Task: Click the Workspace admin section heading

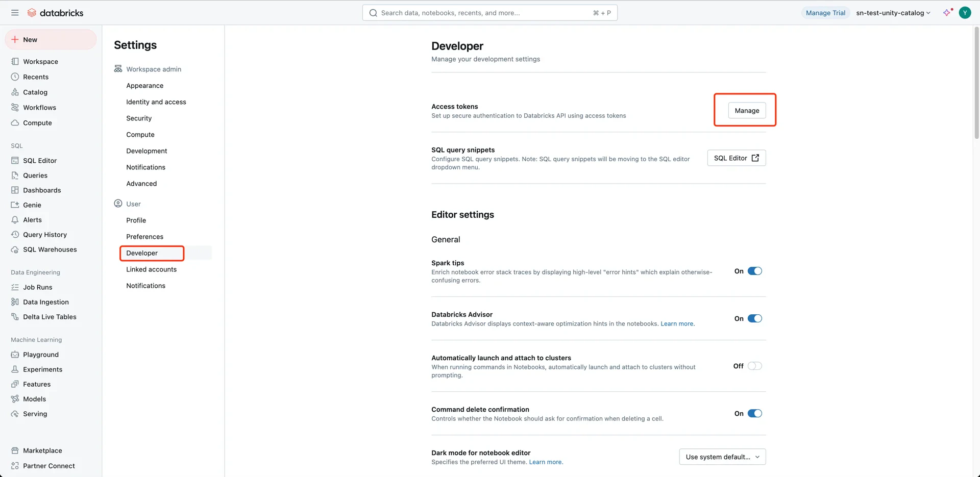Action: pyautogui.click(x=154, y=69)
